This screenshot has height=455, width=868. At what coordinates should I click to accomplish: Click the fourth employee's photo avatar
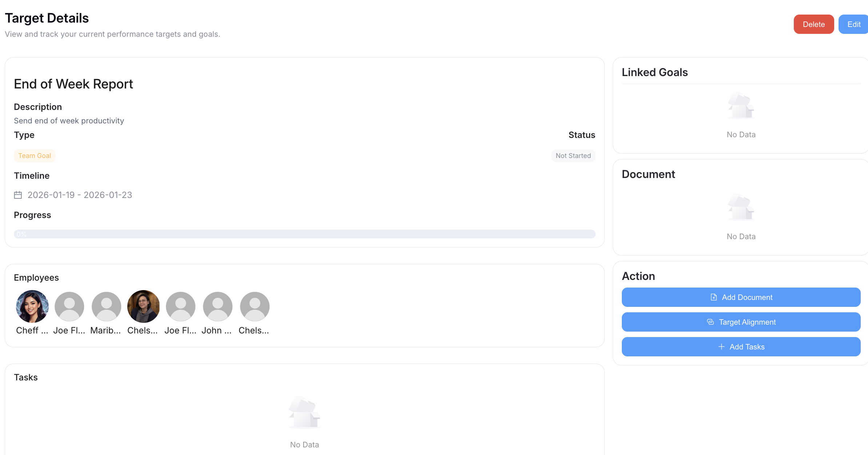tap(143, 306)
